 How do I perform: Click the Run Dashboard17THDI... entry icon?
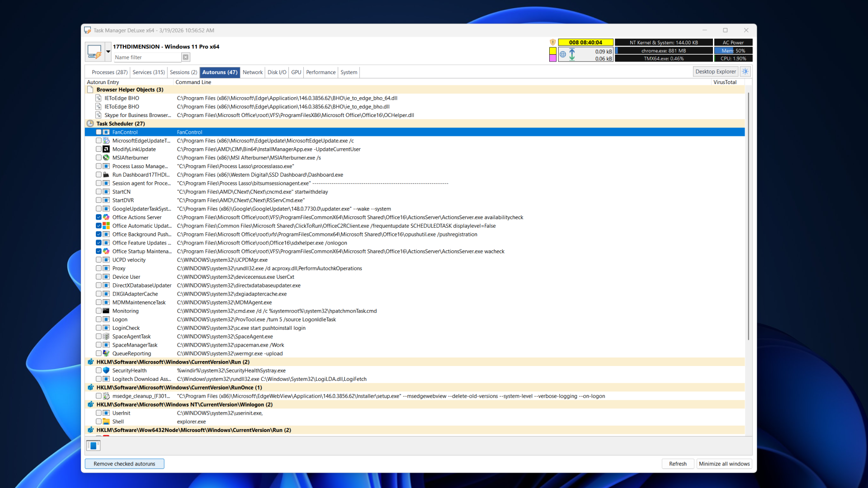pos(106,175)
